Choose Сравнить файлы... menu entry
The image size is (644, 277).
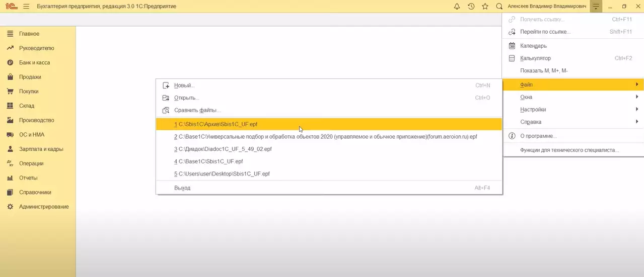tap(329, 110)
